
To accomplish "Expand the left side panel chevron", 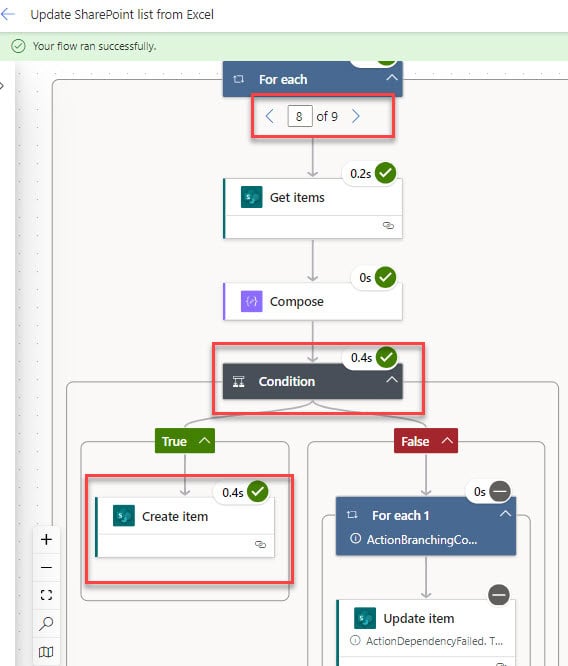I will 2,86.
